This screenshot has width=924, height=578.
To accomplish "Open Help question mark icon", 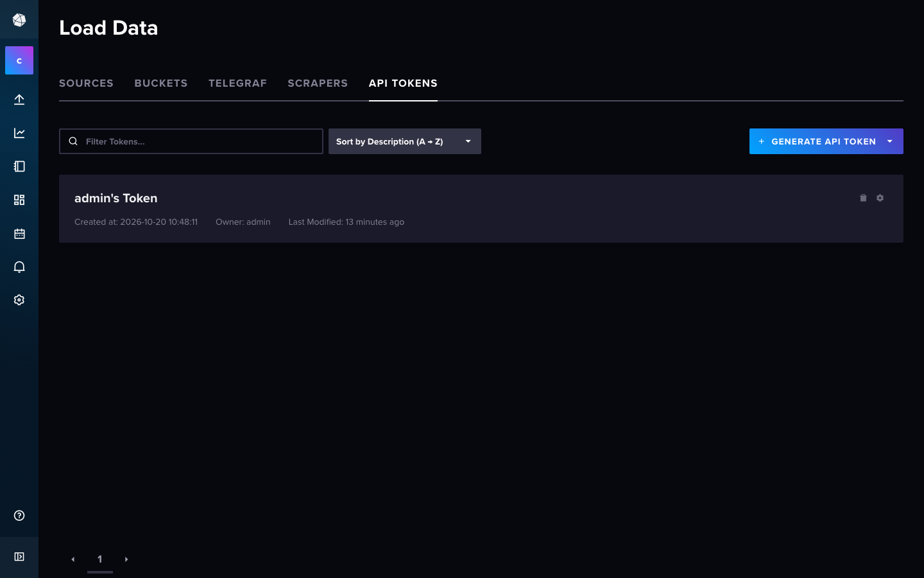I will (x=19, y=516).
